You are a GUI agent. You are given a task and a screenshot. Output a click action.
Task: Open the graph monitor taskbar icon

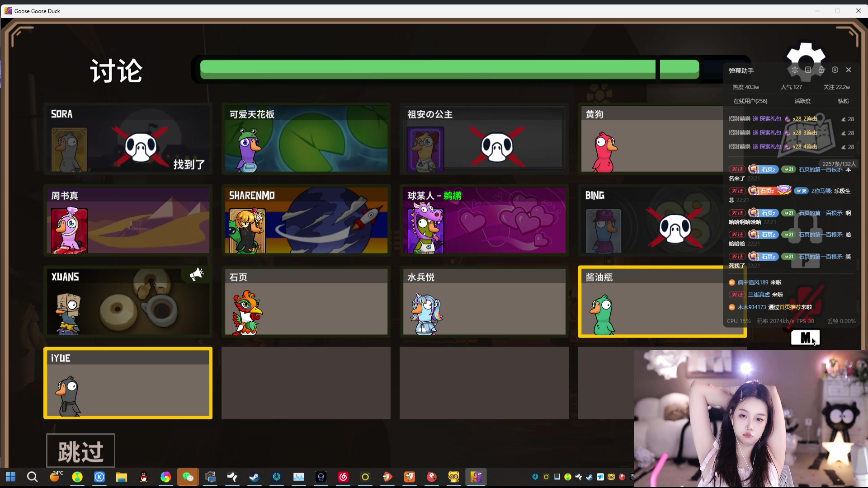click(298, 477)
